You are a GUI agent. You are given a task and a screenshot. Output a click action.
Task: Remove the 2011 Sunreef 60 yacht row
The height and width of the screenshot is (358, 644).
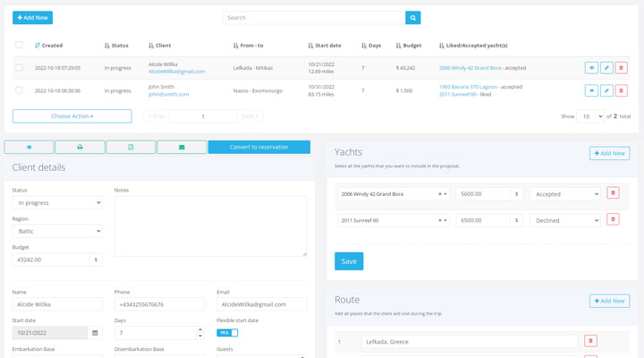click(x=613, y=219)
